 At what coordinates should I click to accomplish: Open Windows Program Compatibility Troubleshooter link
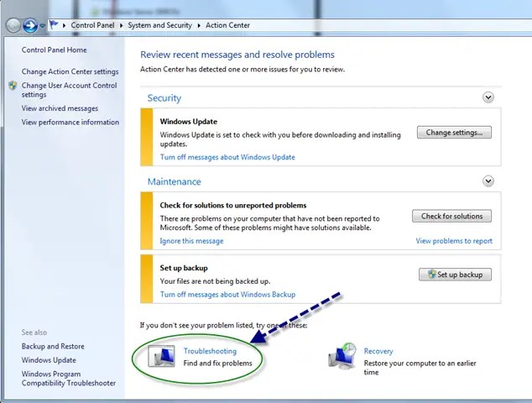(x=69, y=379)
